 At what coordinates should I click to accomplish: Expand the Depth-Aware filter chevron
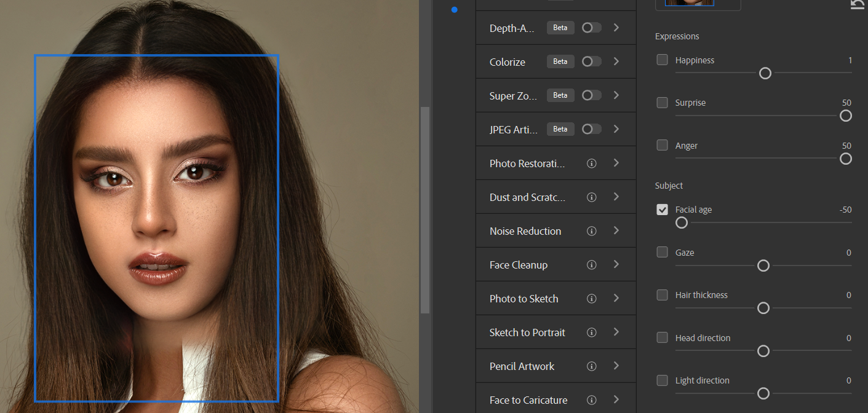(616, 28)
